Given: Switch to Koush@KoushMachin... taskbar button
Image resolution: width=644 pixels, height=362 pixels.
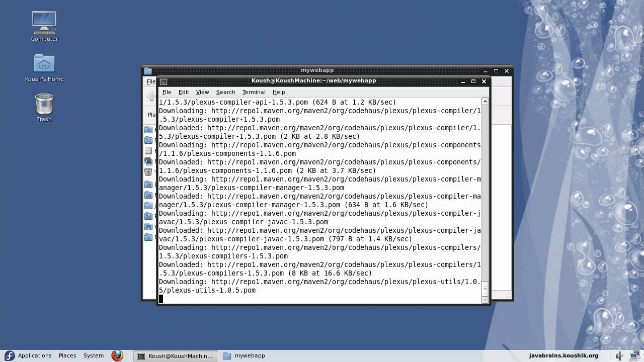Looking at the screenshot, I should (x=176, y=356).
